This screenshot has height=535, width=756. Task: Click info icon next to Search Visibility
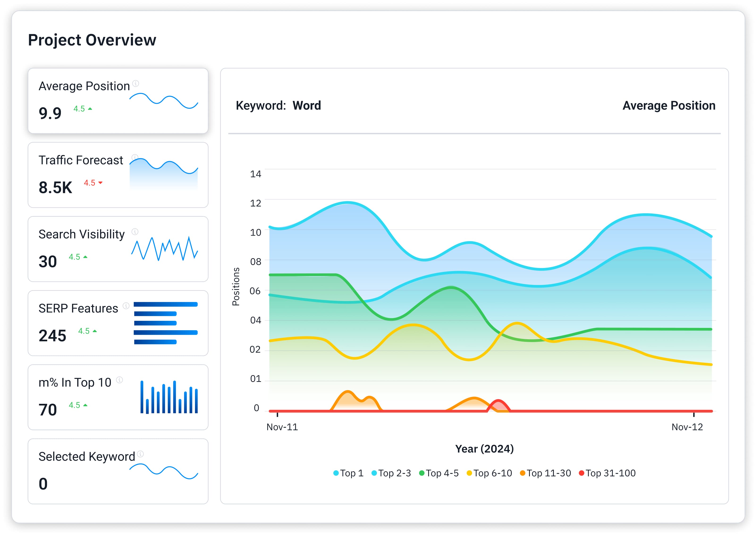pyautogui.click(x=135, y=232)
